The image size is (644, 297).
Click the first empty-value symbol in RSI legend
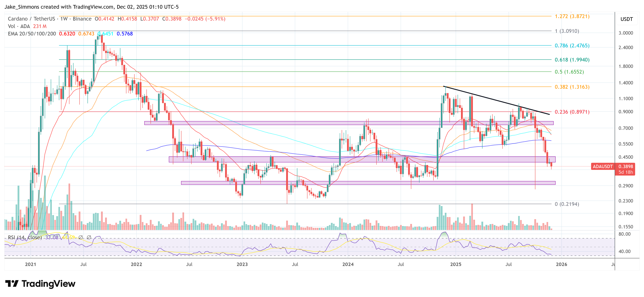point(81,237)
